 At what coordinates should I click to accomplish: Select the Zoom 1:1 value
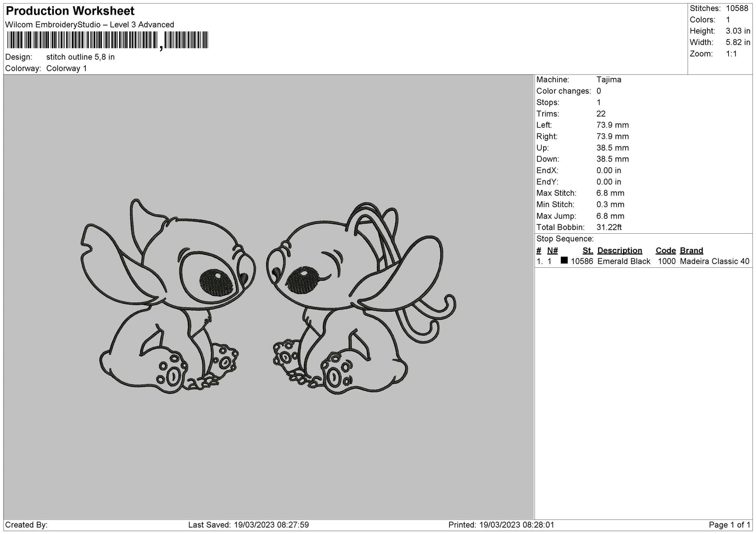(x=731, y=54)
